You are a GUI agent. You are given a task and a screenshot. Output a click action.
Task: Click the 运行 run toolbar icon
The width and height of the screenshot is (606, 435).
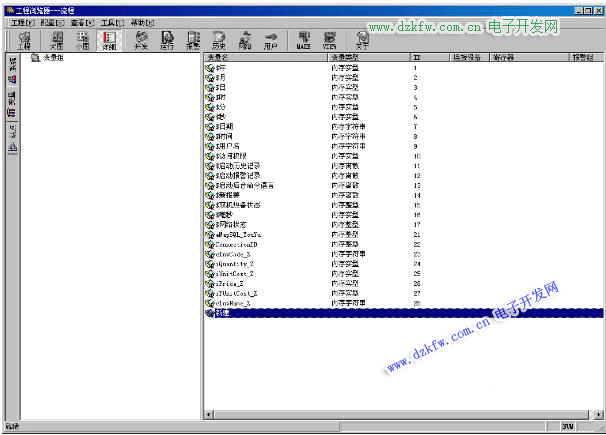(167, 39)
